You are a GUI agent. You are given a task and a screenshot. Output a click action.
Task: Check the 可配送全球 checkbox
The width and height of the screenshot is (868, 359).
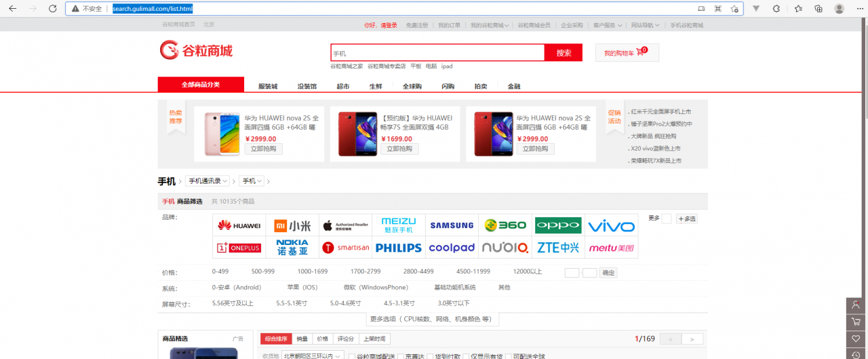[x=509, y=356]
